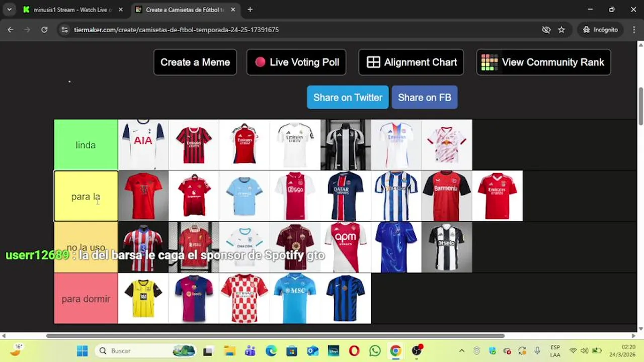Open Task View on the taskbar
The width and height of the screenshot is (644, 362).
click(x=207, y=351)
